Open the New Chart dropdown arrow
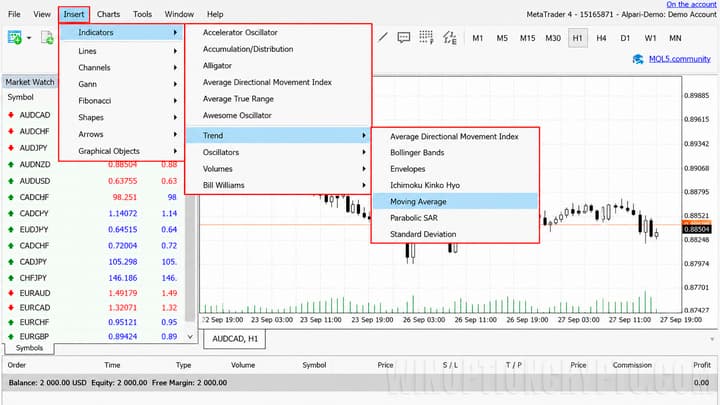720x405 pixels. pyautogui.click(x=29, y=38)
